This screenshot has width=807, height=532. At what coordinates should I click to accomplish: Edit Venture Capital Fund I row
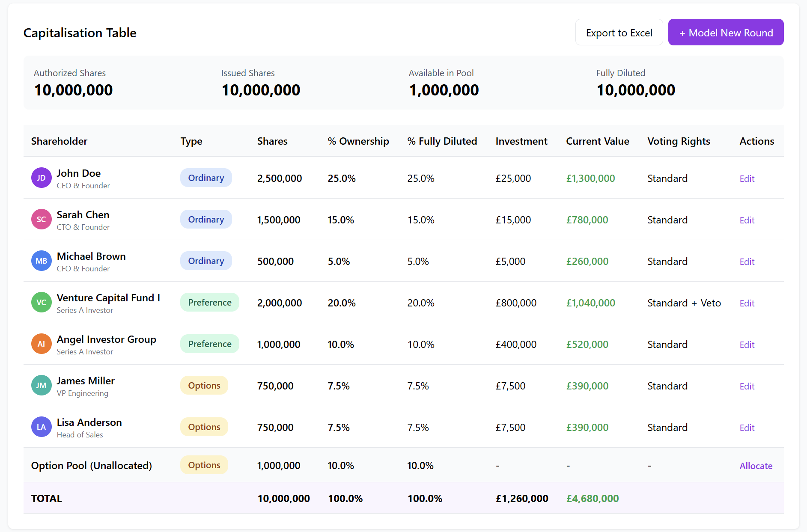point(747,303)
